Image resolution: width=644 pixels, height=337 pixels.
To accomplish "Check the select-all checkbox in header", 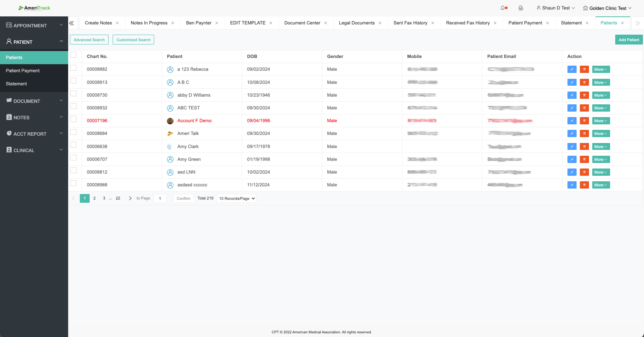I will click(74, 55).
